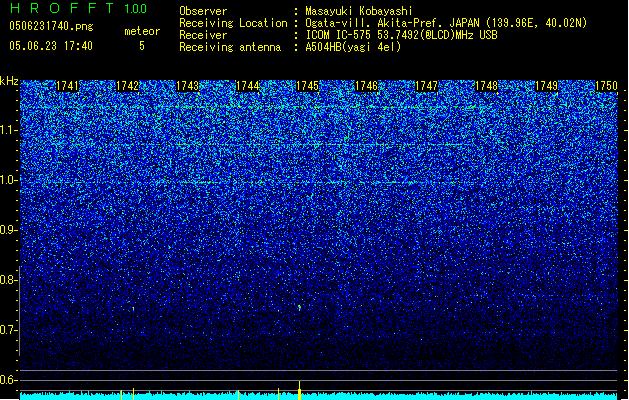Viewport: 629px width, 400px height.
Task: Select observer name Masayuki Kobayashi
Action: click(359, 11)
